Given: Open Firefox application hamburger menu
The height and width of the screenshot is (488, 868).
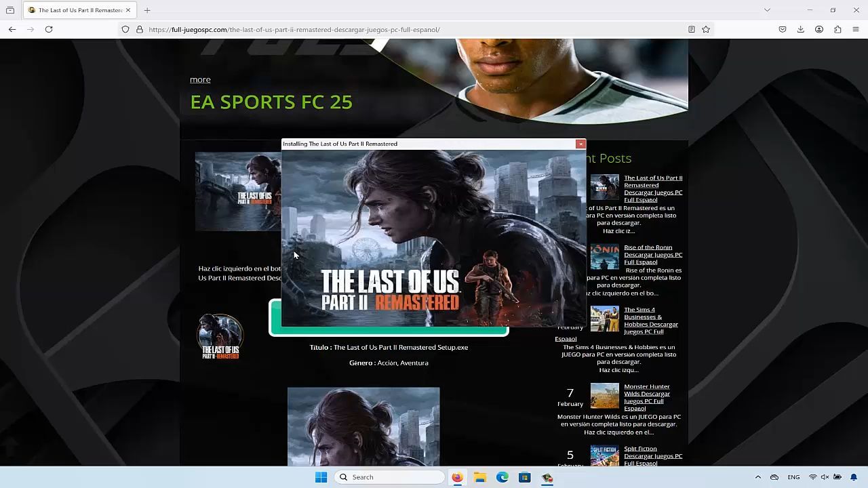Looking at the screenshot, I should click(856, 29).
